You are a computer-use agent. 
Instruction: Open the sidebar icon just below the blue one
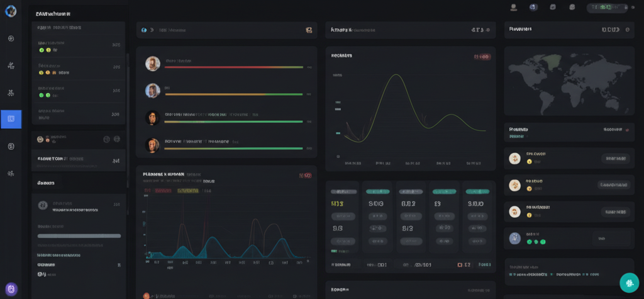(11, 146)
